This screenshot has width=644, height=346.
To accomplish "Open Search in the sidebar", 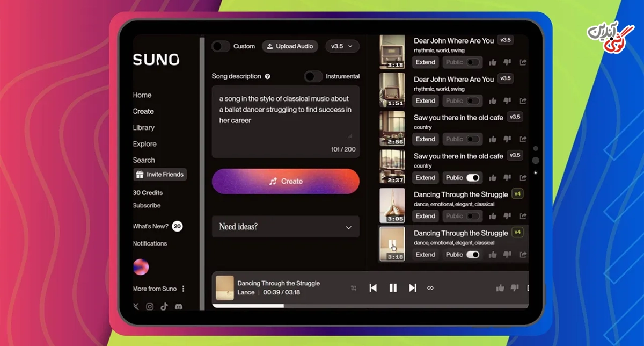I will tap(144, 160).
